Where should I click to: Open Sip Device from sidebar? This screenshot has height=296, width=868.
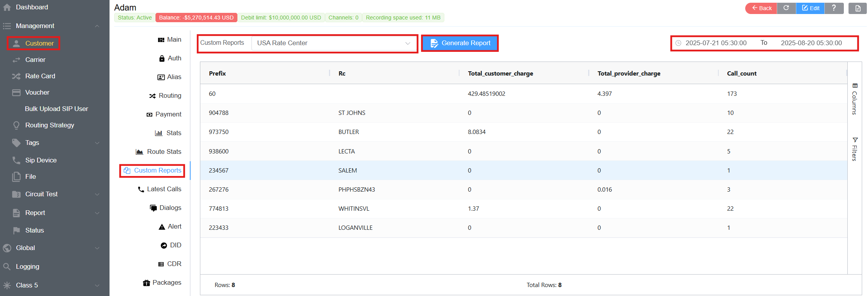(x=41, y=160)
